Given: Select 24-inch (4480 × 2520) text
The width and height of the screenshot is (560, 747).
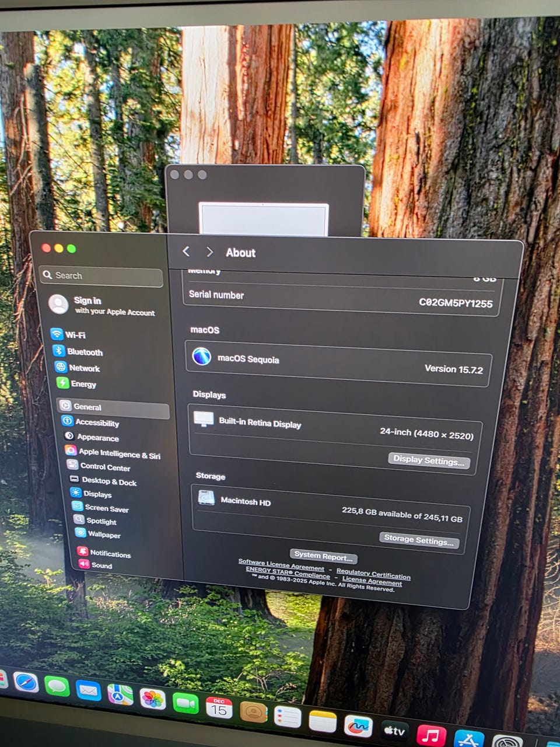Looking at the screenshot, I should point(426,434).
